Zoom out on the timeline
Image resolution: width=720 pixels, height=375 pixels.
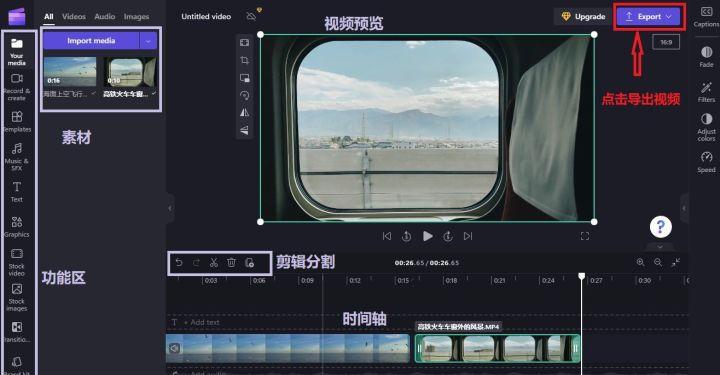click(658, 263)
